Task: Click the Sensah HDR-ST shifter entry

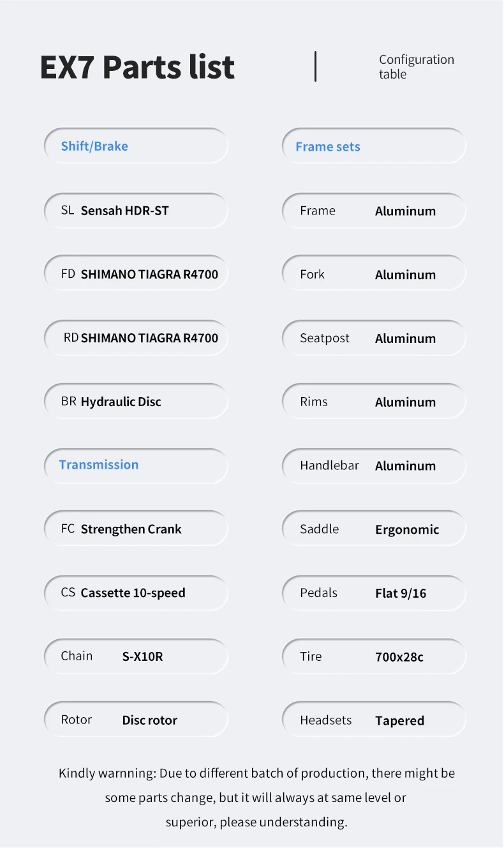Action: [136, 210]
